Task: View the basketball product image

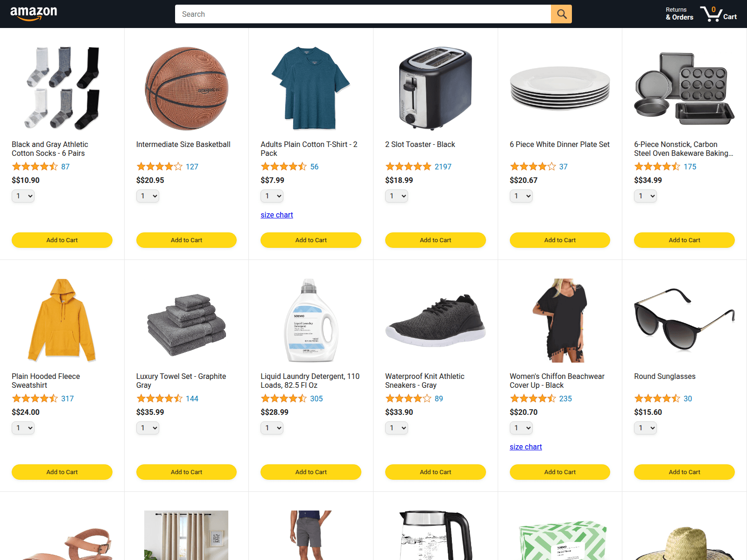Action: 186,88
